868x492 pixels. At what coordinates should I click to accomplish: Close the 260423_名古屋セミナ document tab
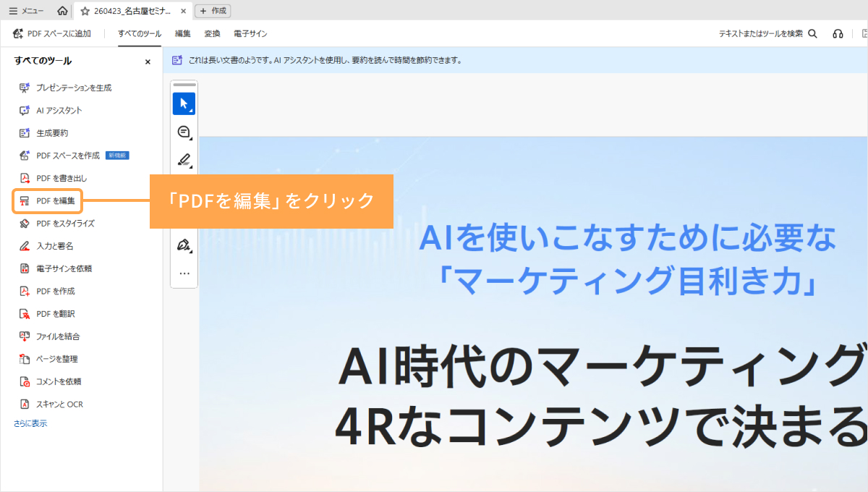click(x=183, y=11)
